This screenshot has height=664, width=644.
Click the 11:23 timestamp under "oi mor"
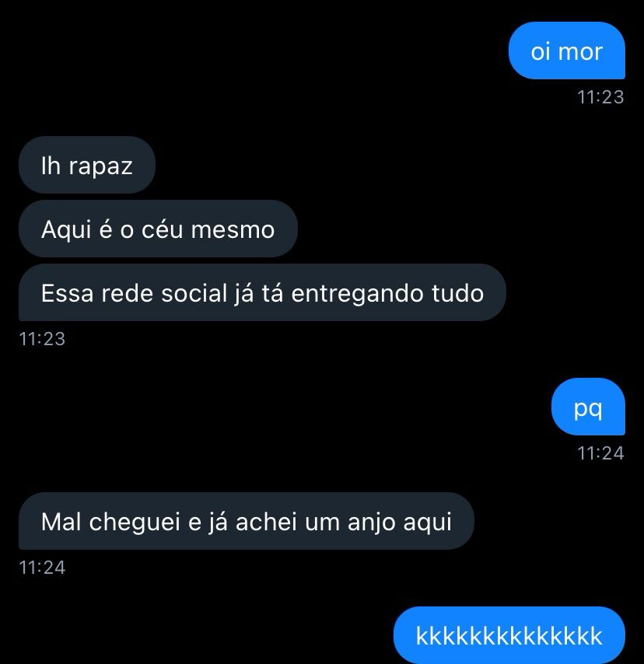(600, 97)
